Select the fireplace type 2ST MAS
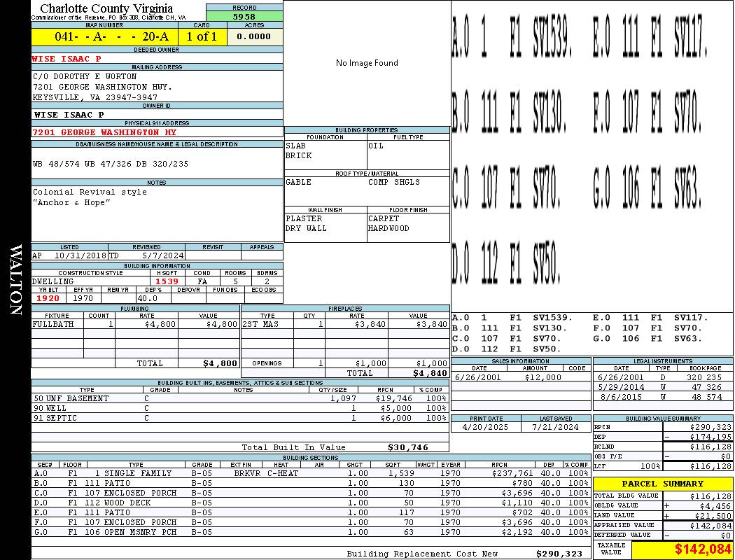This screenshot has width=735, height=560. pos(260,324)
